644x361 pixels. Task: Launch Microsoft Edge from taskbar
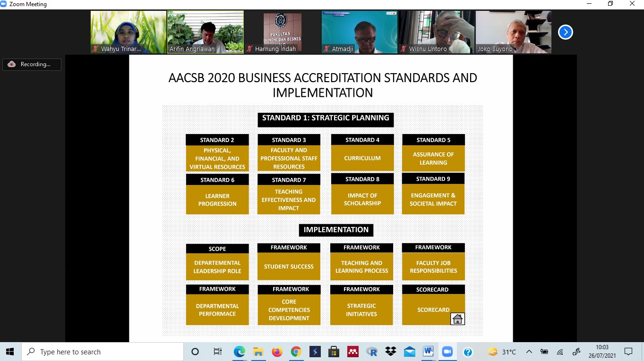(x=240, y=352)
